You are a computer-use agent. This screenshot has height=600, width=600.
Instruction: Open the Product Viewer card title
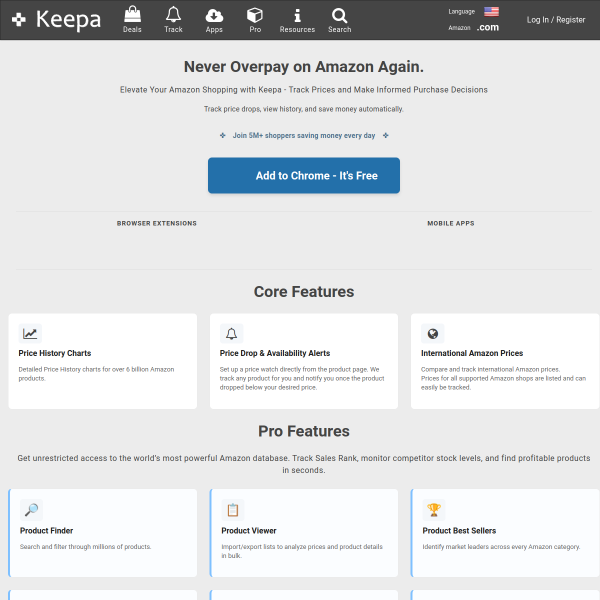[x=249, y=531]
